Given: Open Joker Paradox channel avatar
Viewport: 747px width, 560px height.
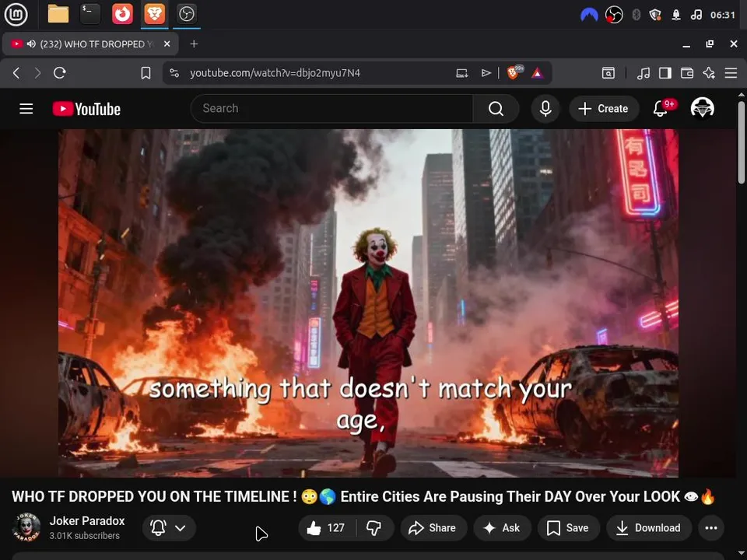Looking at the screenshot, I should point(26,527).
